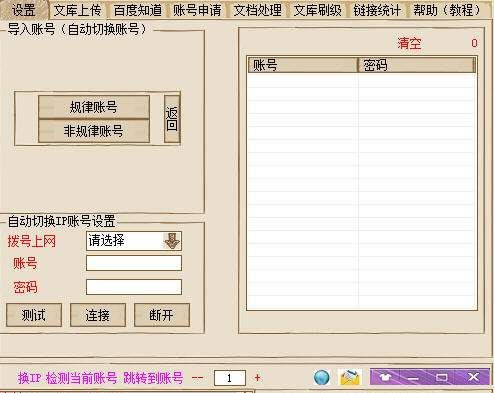
Task: Click the vertical 返回 button
Action: [x=172, y=119]
